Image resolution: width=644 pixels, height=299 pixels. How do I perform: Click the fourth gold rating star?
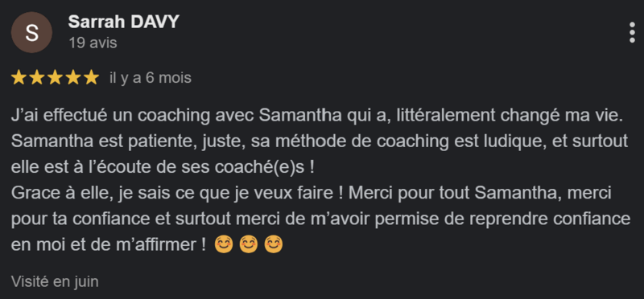pyautogui.click(x=73, y=77)
